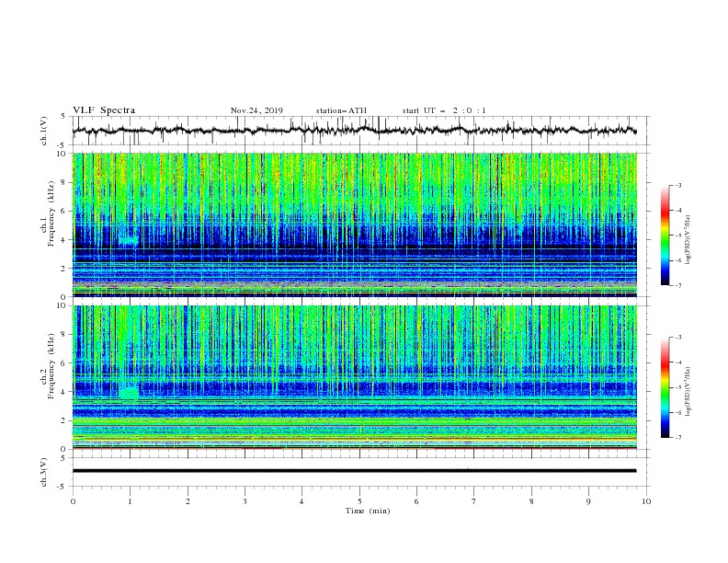This screenshot has height=563, width=728.
Task: Click the flat ch.3 voltage trace
Action: (355, 471)
